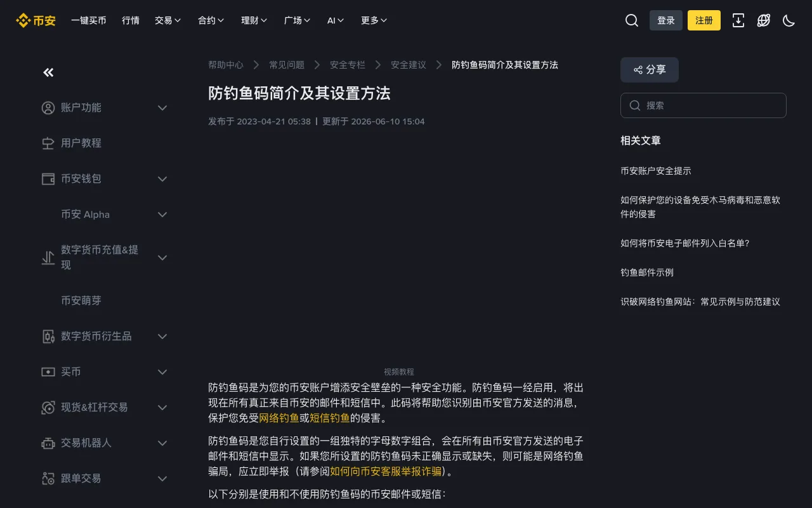Click the download app icon
Viewport: 812px width, 508px height.
pos(738,20)
